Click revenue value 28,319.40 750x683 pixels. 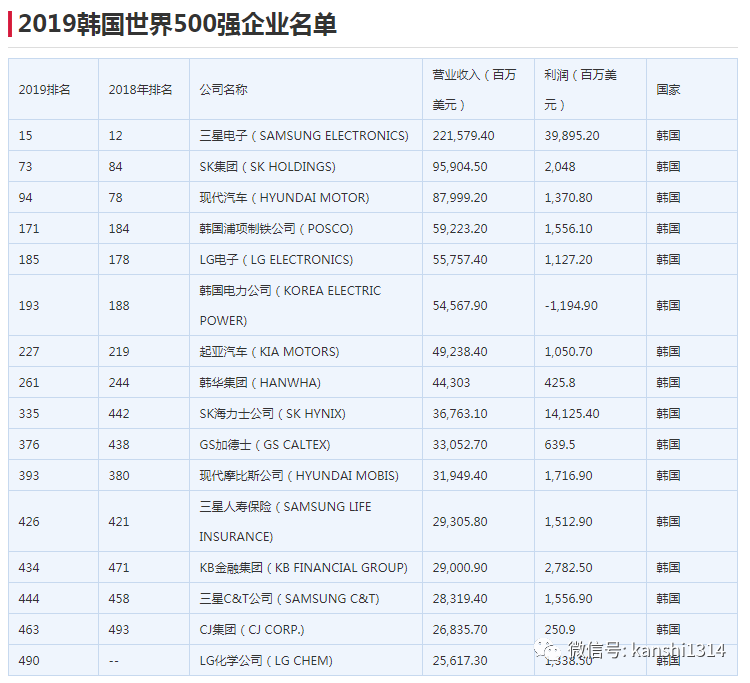460,599
